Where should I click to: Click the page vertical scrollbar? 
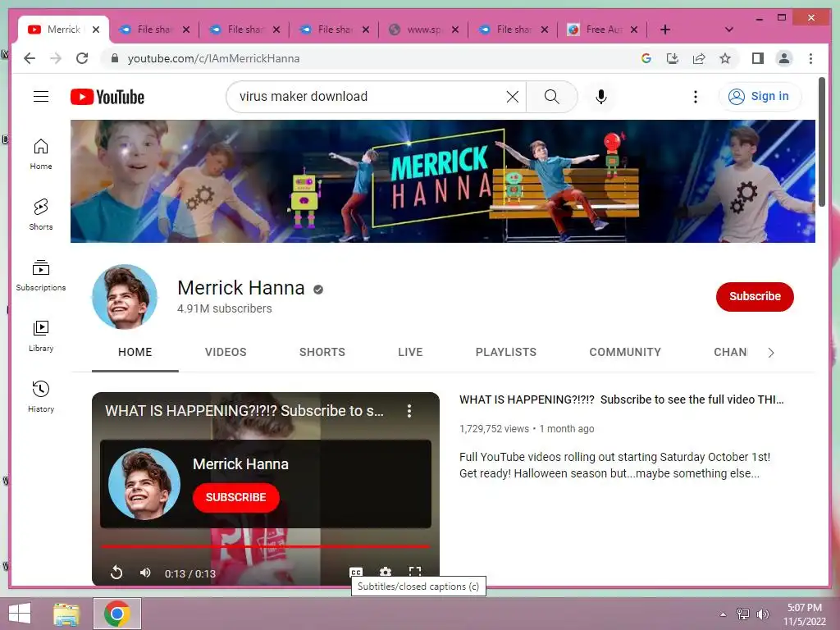pyautogui.click(x=822, y=142)
